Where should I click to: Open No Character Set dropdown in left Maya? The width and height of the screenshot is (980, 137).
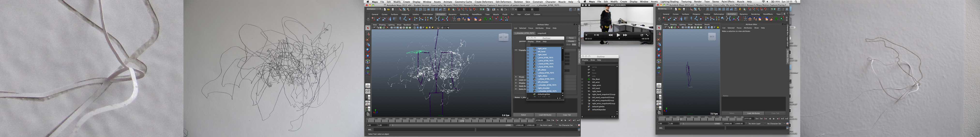(x=566, y=125)
